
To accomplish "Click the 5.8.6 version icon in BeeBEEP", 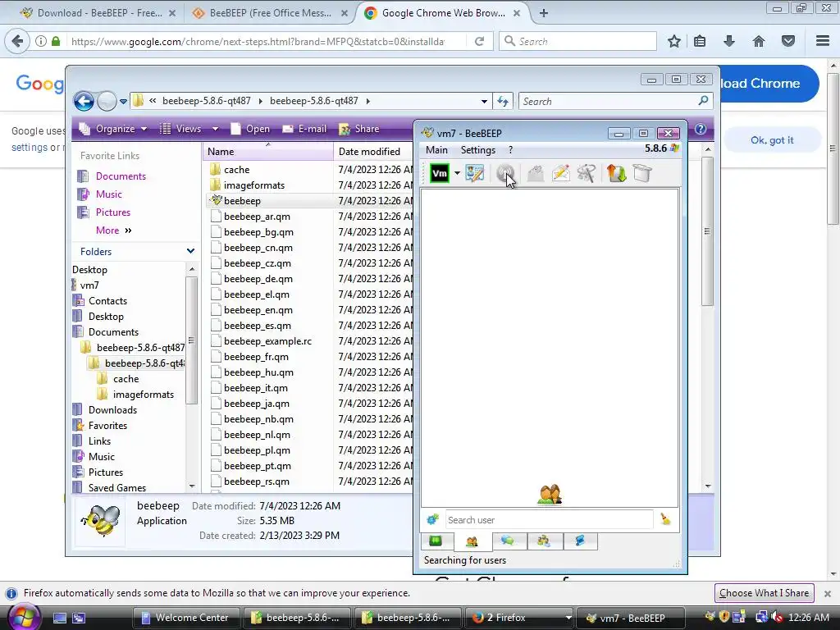I will click(674, 148).
